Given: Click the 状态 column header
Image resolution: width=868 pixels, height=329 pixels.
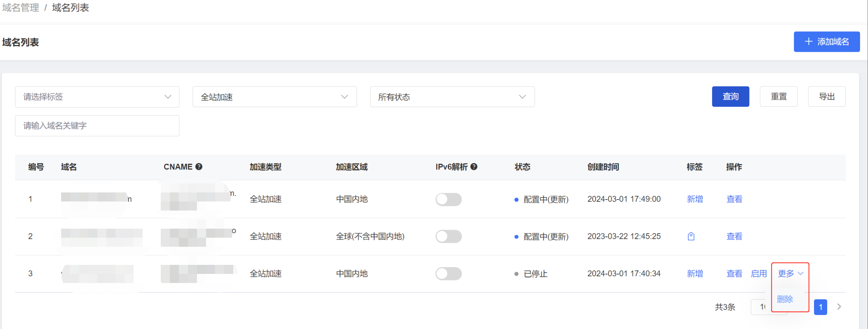Looking at the screenshot, I should click(523, 167).
